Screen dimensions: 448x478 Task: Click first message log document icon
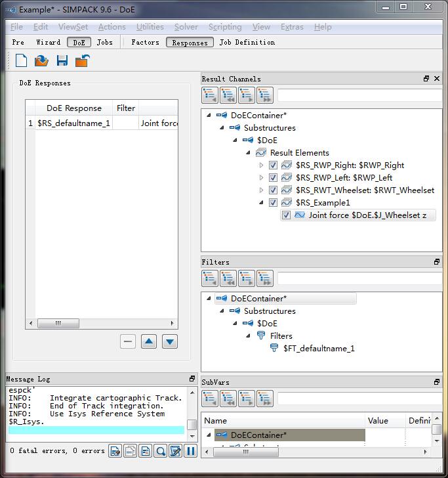coord(115,451)
